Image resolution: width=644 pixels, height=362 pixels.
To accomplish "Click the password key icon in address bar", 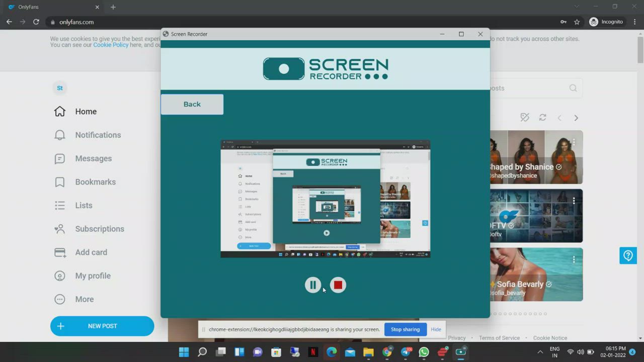I will tap(563, 22).
